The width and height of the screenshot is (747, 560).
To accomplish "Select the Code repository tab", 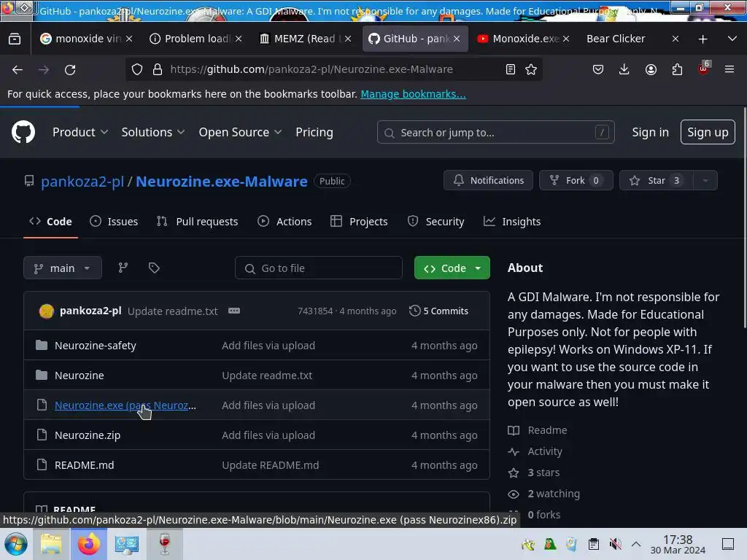I will click(50, 222).
